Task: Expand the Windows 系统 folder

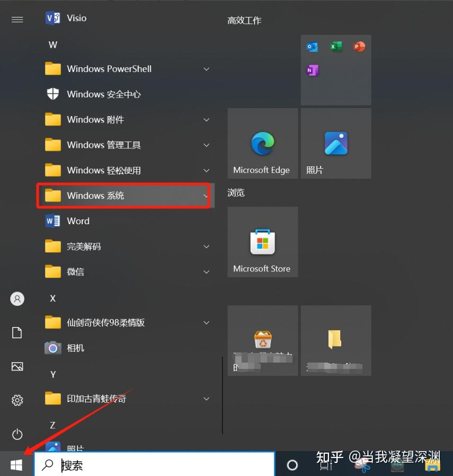Action: tap(126, 196)
